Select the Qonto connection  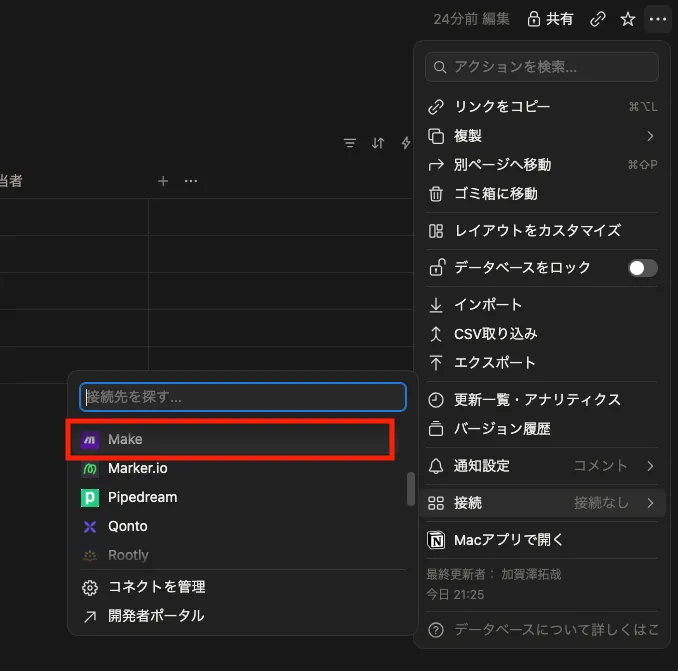[x=239, y=526]
